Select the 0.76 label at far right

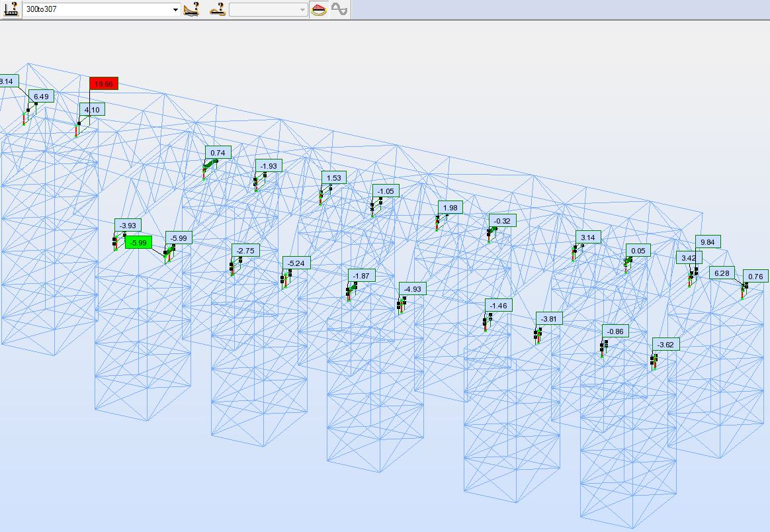click(755, 276)
